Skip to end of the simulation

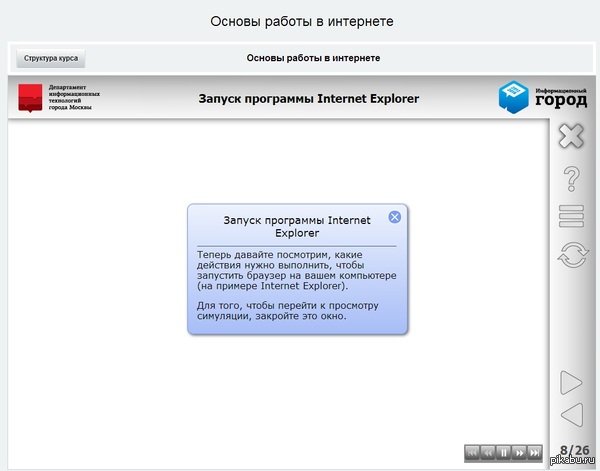(535, 452)
